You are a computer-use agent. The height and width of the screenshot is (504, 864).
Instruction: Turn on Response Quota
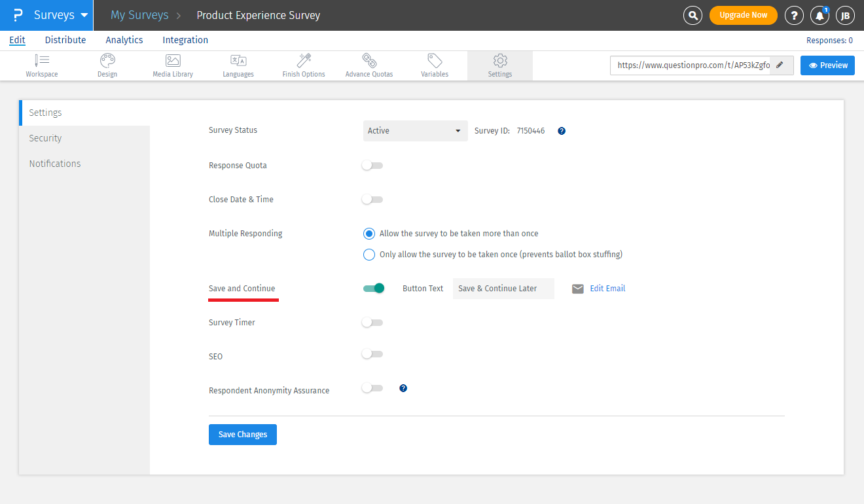372,165
